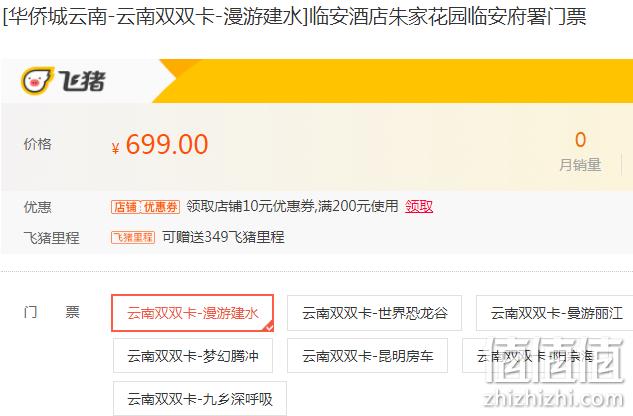Click the 699.00 price value
The width and height of the screenshot is (633, 416).
pyautogui.click(x=167, y=145)
